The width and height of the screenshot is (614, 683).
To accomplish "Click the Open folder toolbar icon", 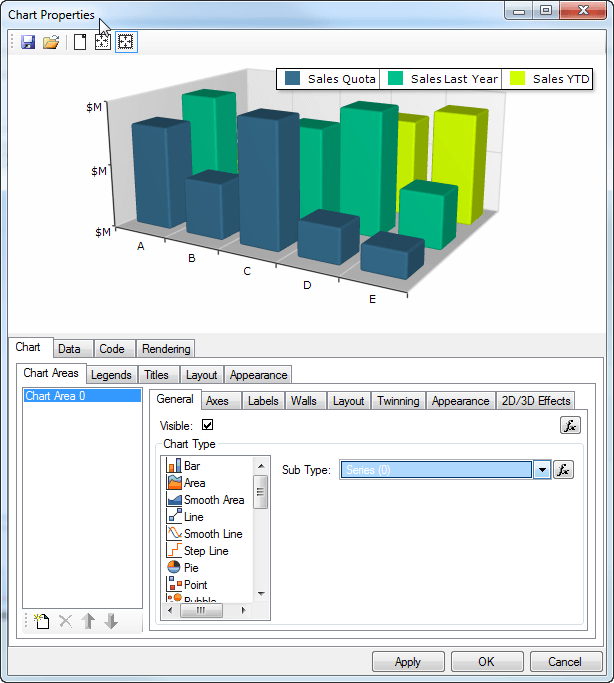I will [51, 42].
